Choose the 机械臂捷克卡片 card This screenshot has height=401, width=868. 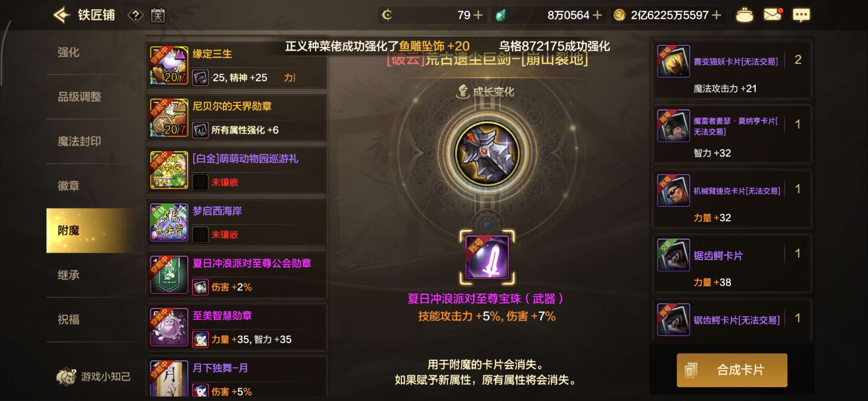(x=732, y=199)
